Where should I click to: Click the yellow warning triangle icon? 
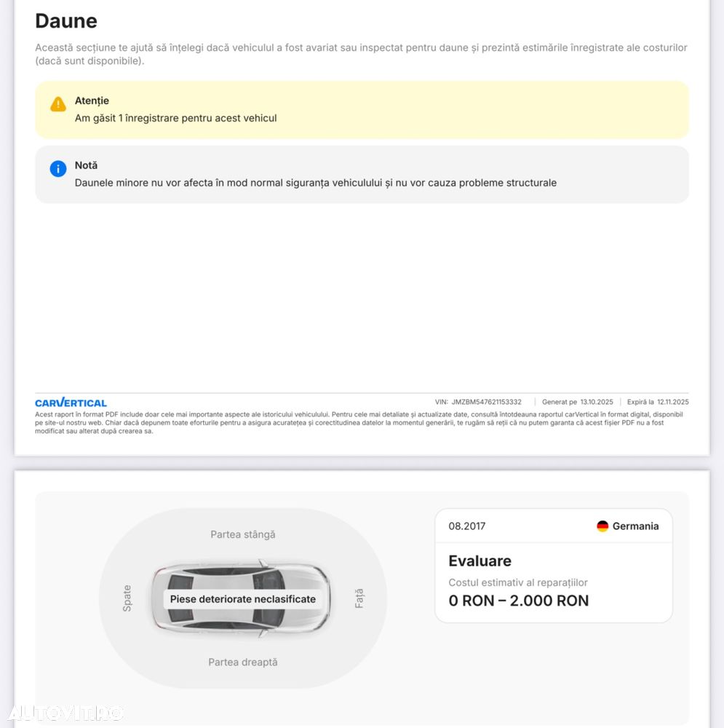[58, 104]
